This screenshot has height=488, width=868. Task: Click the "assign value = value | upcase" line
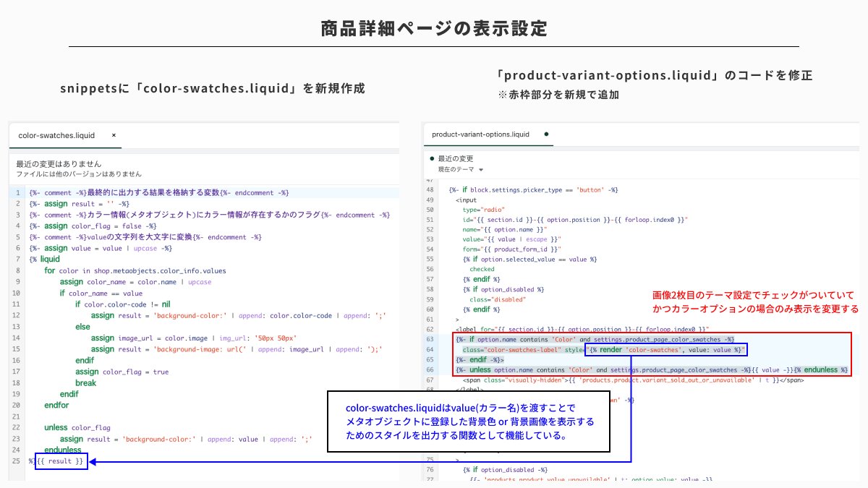(101, 248)
